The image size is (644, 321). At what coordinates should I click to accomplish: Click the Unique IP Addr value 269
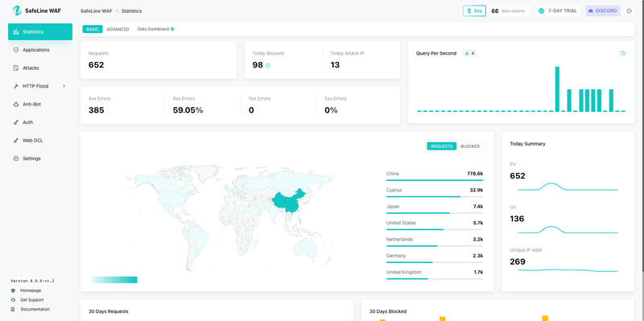[x=518, y=261]
